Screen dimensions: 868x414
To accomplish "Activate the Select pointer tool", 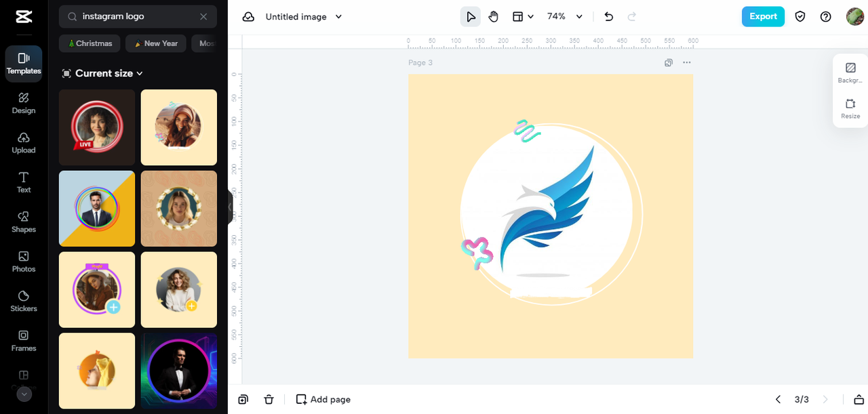I will 471,16.
